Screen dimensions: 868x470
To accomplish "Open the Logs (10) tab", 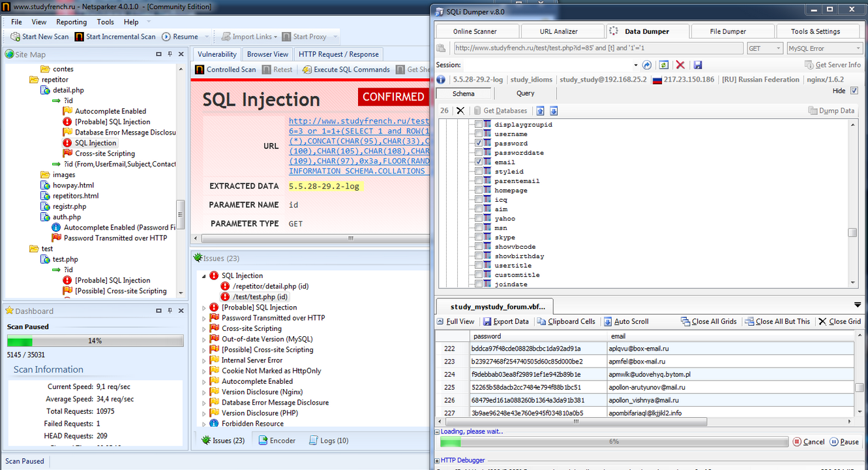I will coord(329,441).
